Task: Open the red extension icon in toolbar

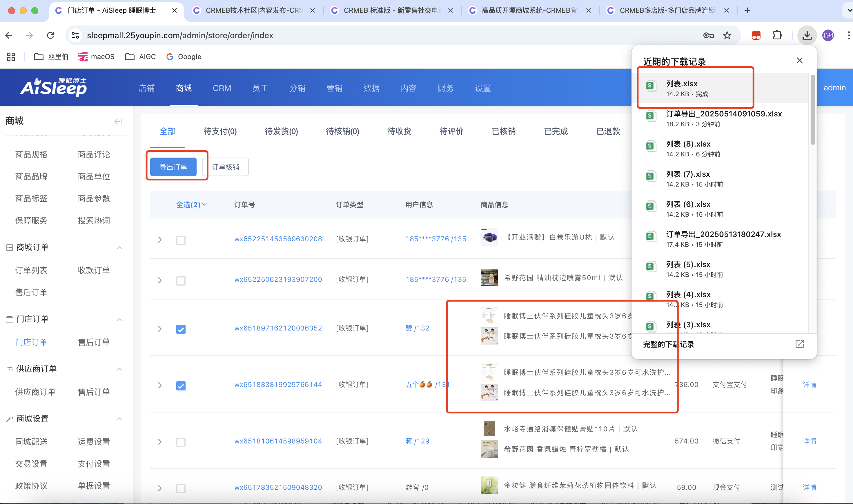Action: pos(756,35)
